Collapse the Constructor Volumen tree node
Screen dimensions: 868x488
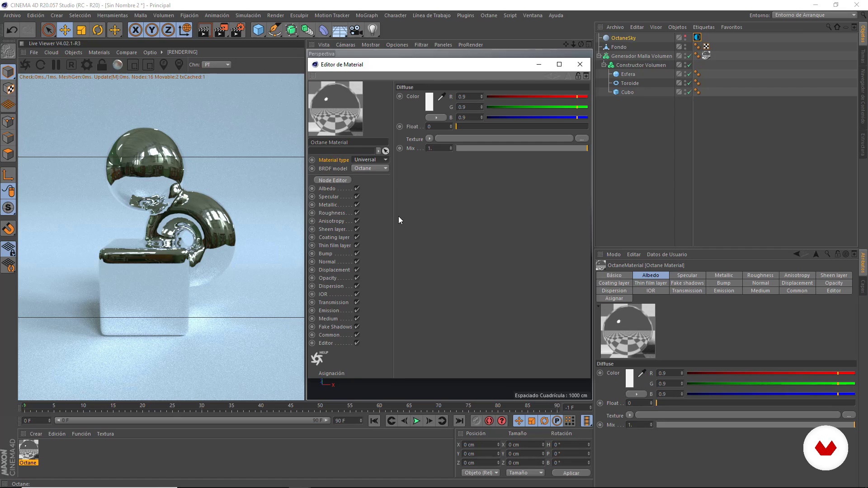pyautogui.click(x=604, y=65)
